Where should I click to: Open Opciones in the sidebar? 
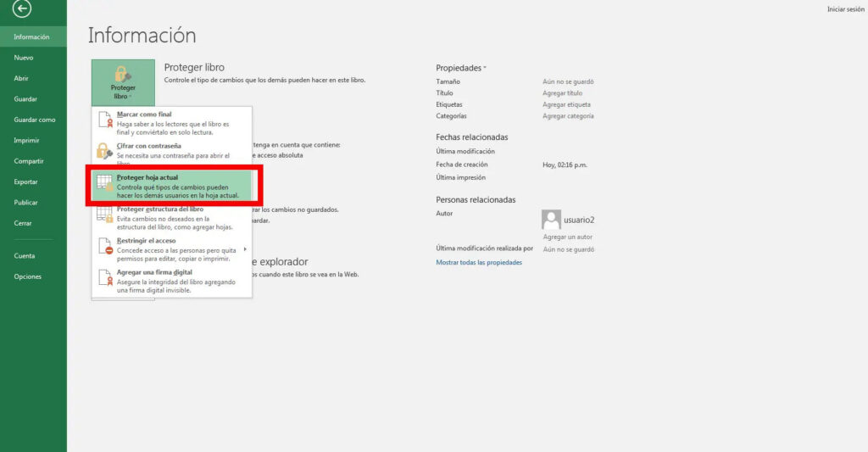coord(27,276)
